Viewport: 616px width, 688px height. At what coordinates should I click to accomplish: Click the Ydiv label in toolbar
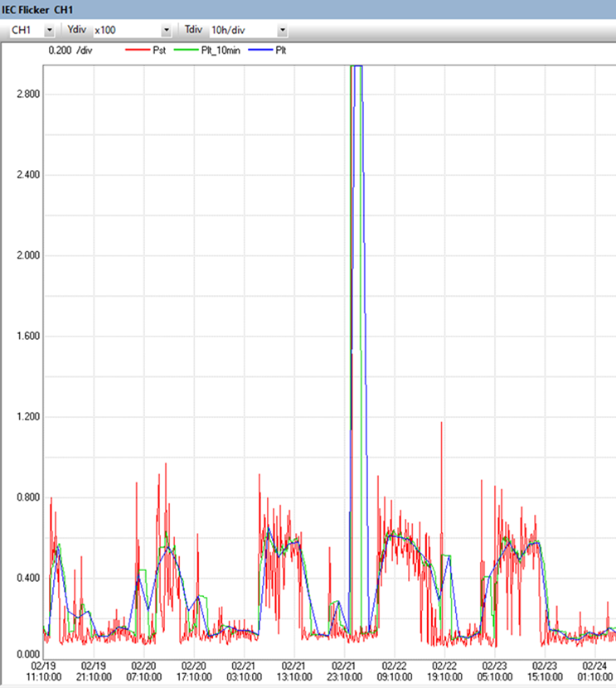[x=75, y=30]
